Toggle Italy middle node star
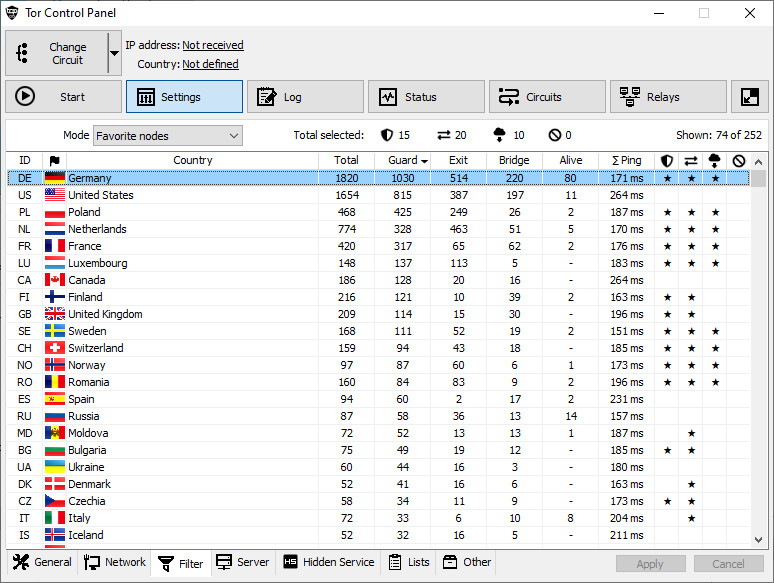The image size is (774, 583). pos(692,518)
